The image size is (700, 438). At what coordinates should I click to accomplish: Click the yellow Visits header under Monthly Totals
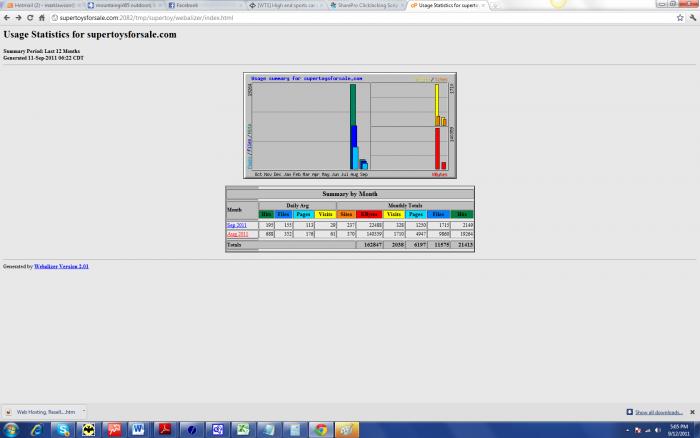[394, 215]
